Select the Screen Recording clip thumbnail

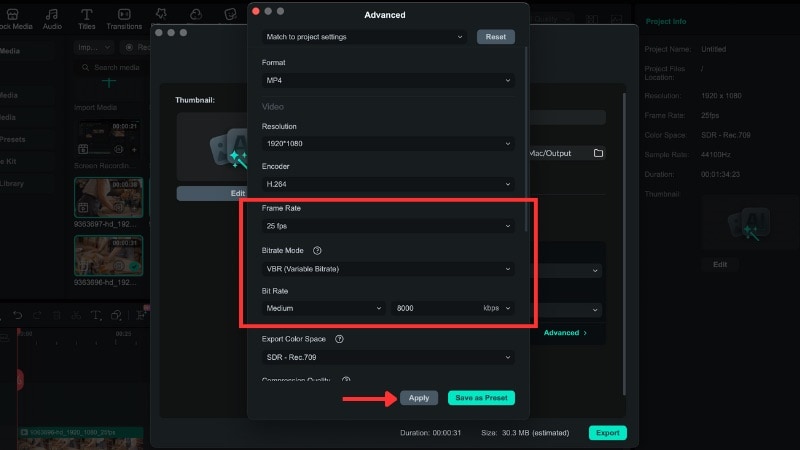(109, 138)
